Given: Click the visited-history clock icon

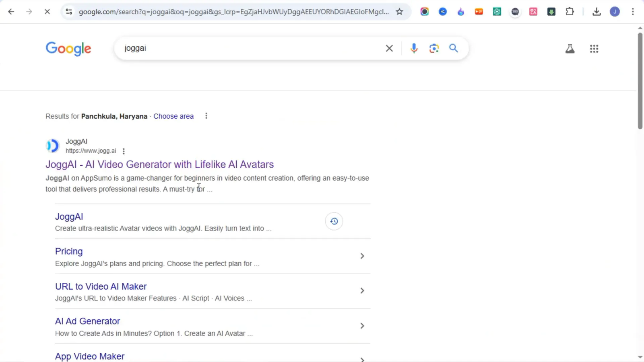Looking at the screenshot, I should pos(334,221).
